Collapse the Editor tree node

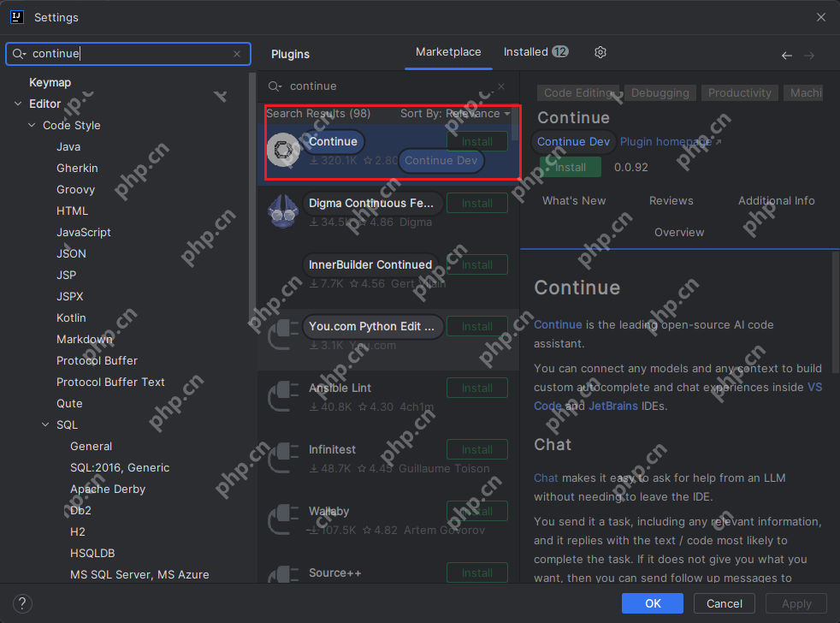(18, 104)
